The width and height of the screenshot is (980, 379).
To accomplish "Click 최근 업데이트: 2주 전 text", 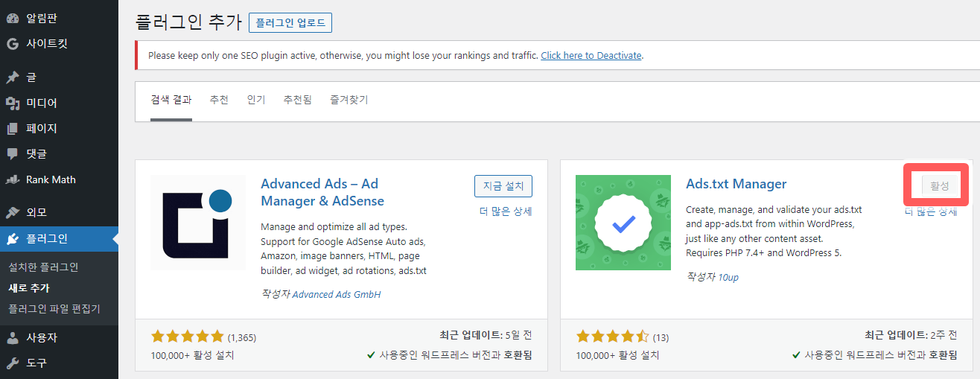I will click(x=911, y=335).
